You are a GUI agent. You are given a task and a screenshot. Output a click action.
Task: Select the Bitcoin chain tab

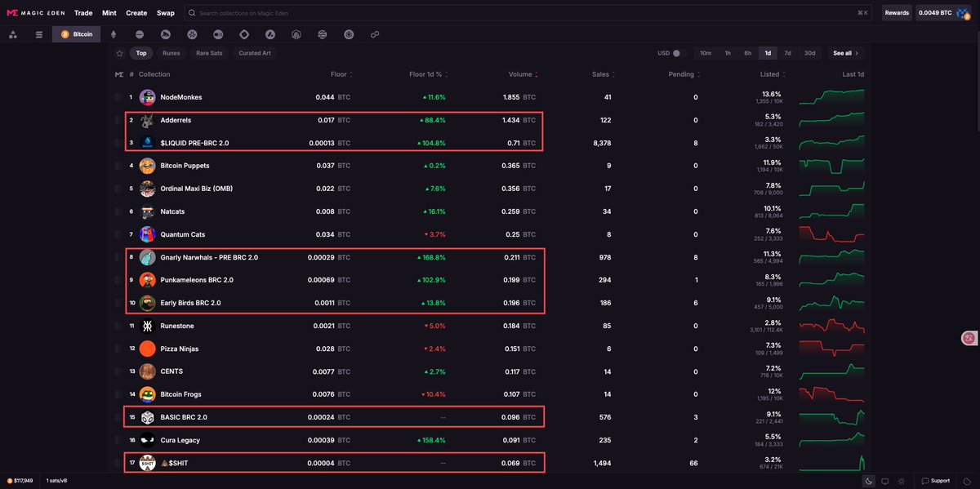76,34
